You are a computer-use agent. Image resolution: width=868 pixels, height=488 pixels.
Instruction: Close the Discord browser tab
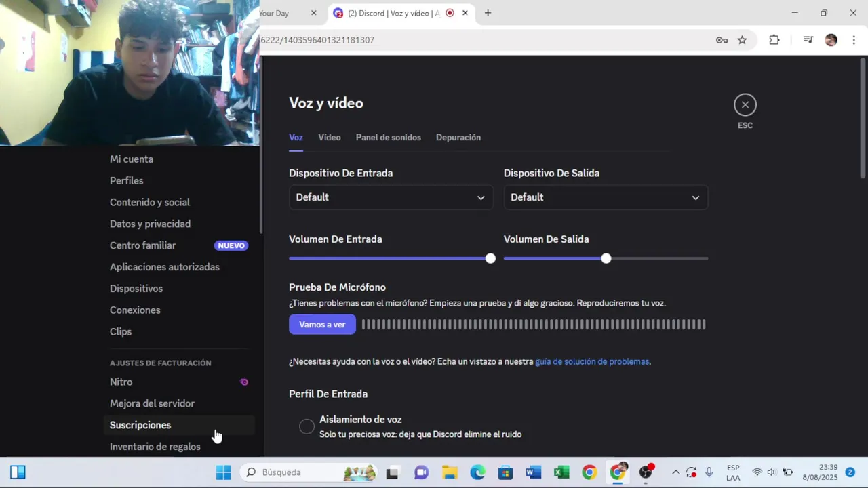click(x=465, y=13)
